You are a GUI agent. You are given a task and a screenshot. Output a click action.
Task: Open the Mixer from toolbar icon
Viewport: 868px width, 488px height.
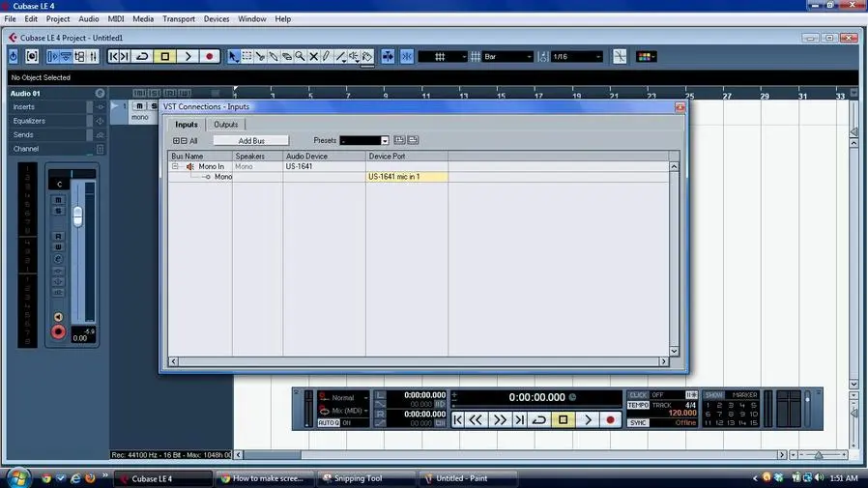(x=94, y=56)
